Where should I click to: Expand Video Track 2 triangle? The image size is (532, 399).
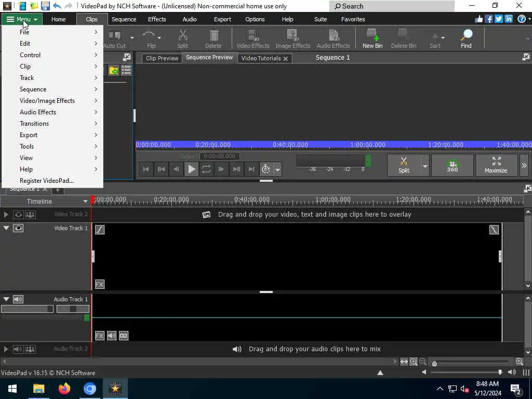[x=6, y=215]
